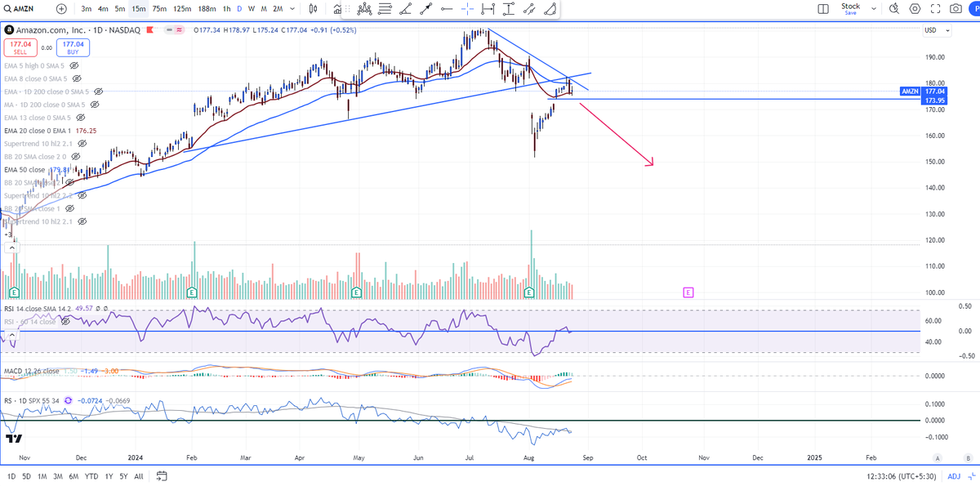The image size is (980, 486).
Task: Set range to YTD
Action: [x=91, y=476]
